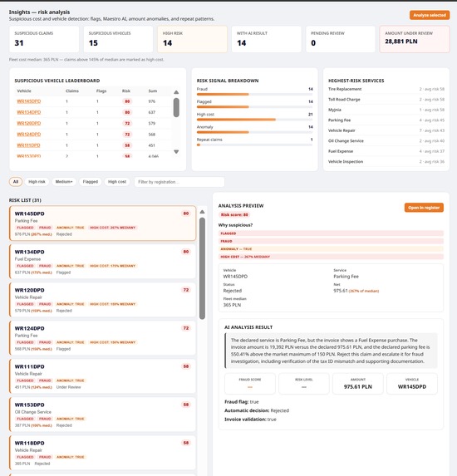The height and width of the screenshot is (476, 457).
Task: Click ANOMALY — TRUE reason row
Action: (x=331, y=249)
